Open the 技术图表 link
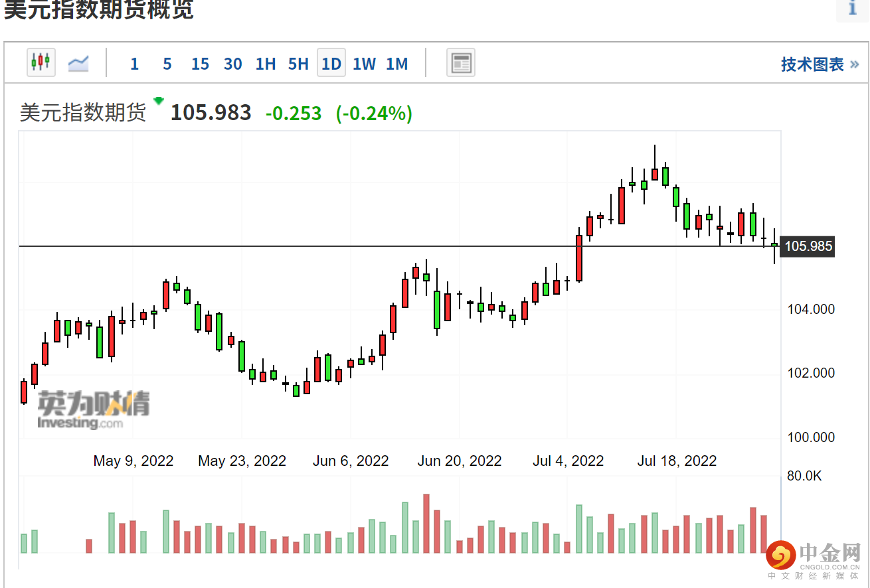 [819, 64]
